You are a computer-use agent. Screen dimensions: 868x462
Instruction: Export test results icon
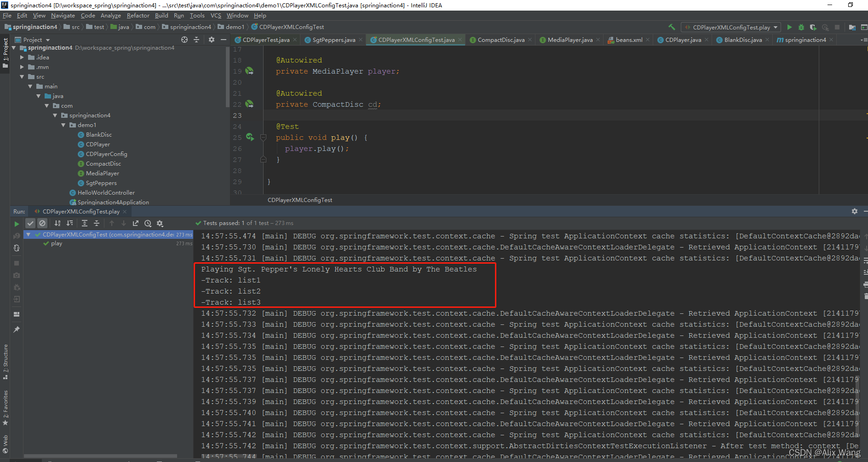coord(136,223)
